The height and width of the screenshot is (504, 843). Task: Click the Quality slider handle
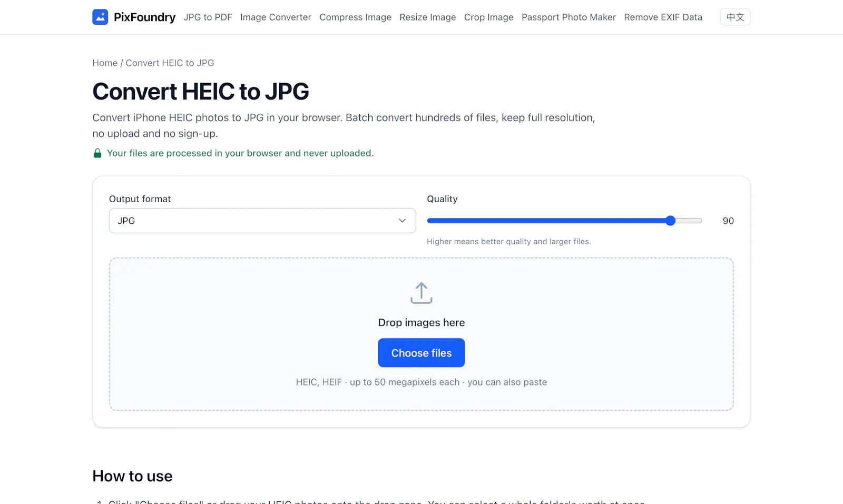coord(670,221)
